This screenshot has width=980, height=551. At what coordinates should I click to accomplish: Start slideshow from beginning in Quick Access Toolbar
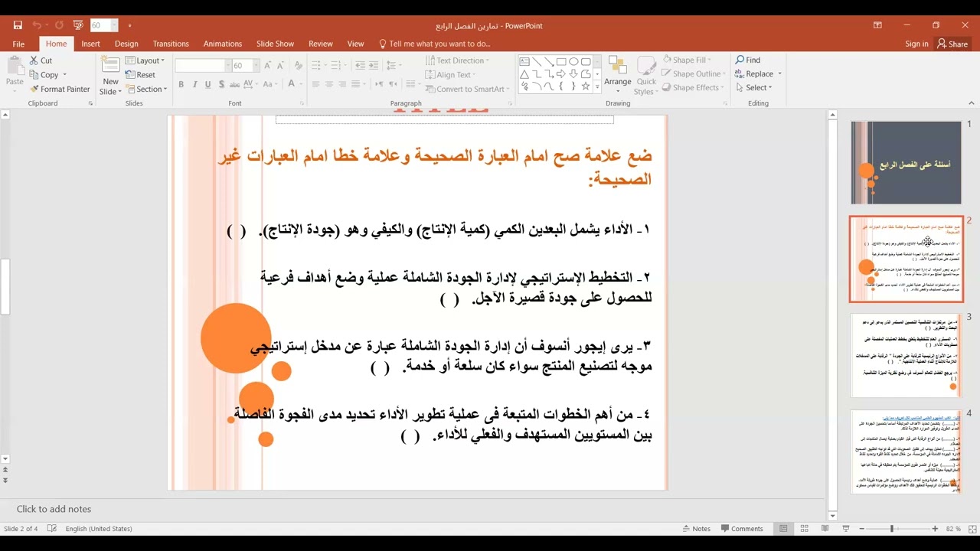77,25
